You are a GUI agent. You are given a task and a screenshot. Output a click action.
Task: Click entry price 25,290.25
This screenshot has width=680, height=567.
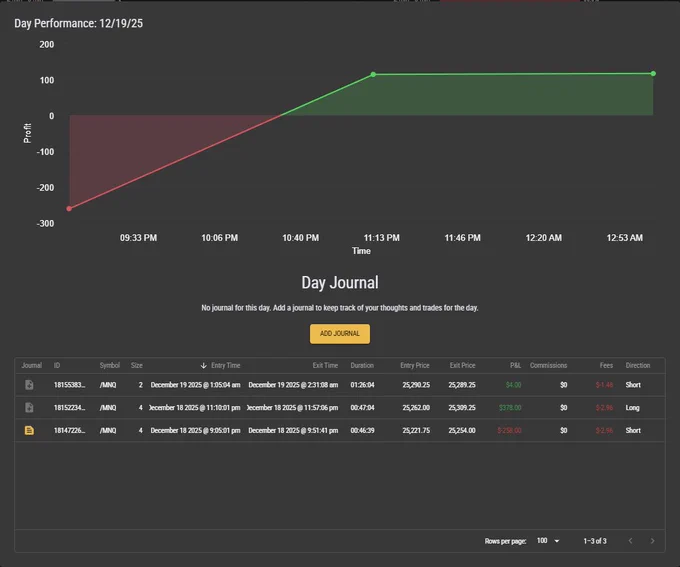(x=416, y=385)
